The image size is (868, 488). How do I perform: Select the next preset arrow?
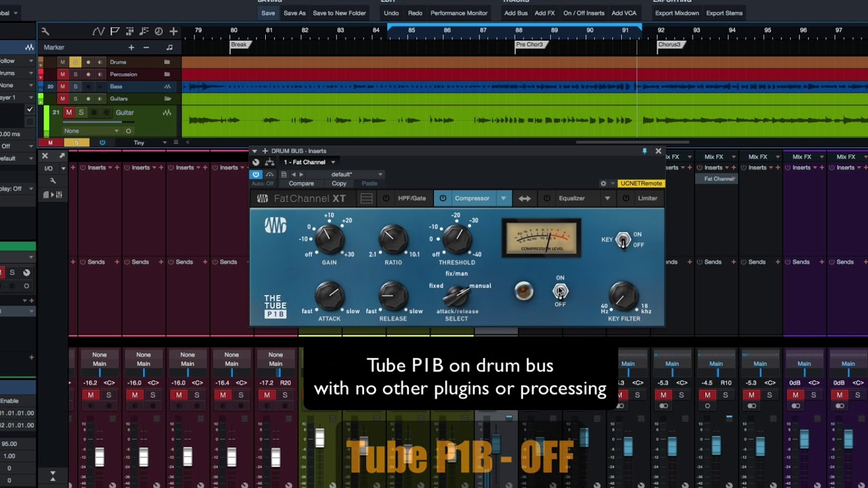pyautogui.click(x=302, y=174)
